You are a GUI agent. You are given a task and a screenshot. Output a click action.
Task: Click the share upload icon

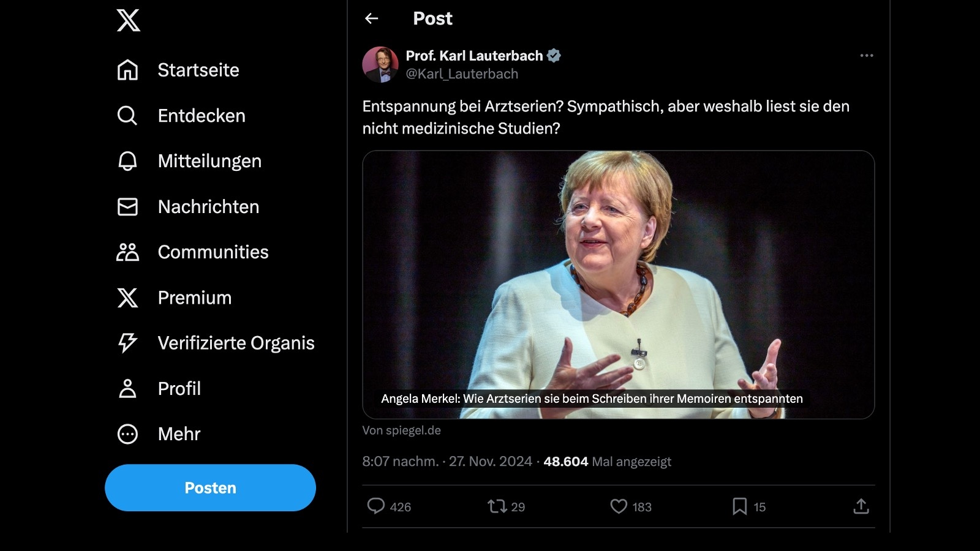click(x=861, y=506)
